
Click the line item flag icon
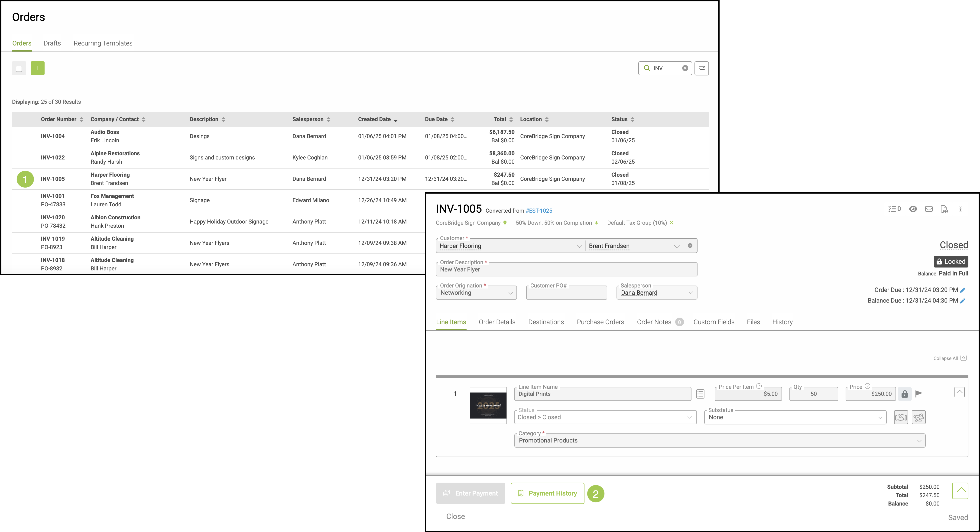pos(919,393)
